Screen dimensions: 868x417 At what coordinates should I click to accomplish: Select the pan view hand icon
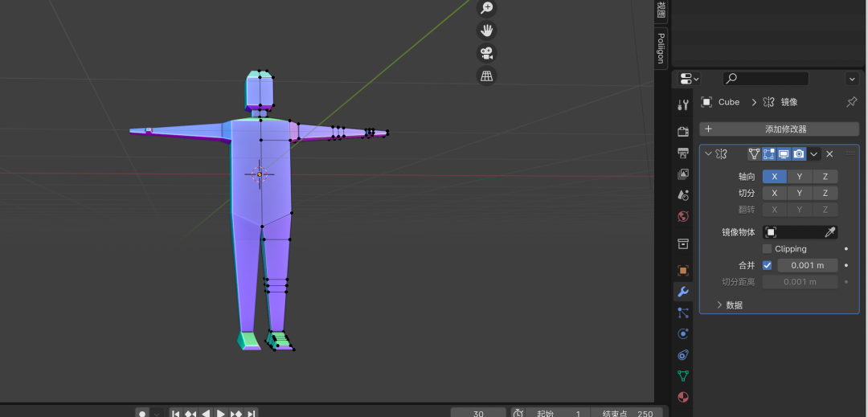coord(486,31)
